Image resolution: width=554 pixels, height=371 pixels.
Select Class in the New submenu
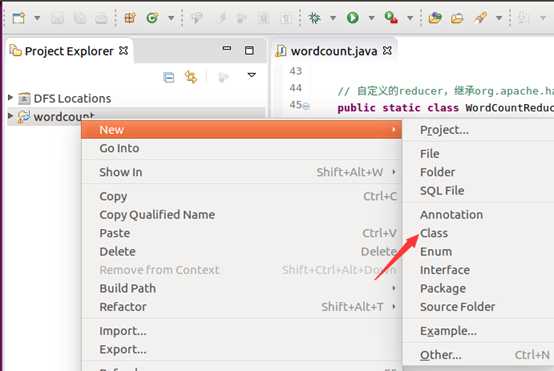479,233
